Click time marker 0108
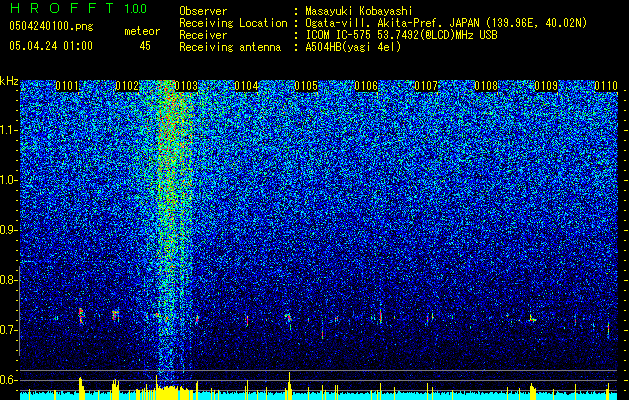629x400 pixels. [486, 86]
